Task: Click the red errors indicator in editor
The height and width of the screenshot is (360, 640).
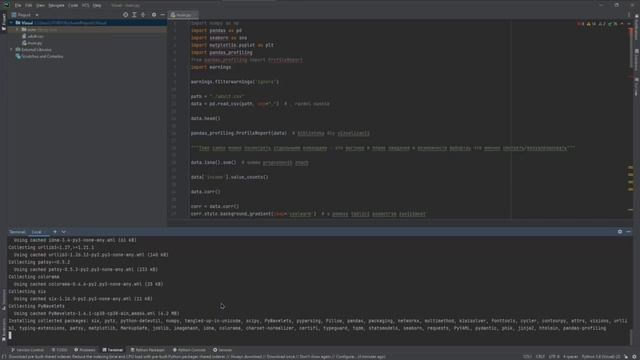Action: pos(580,24)
